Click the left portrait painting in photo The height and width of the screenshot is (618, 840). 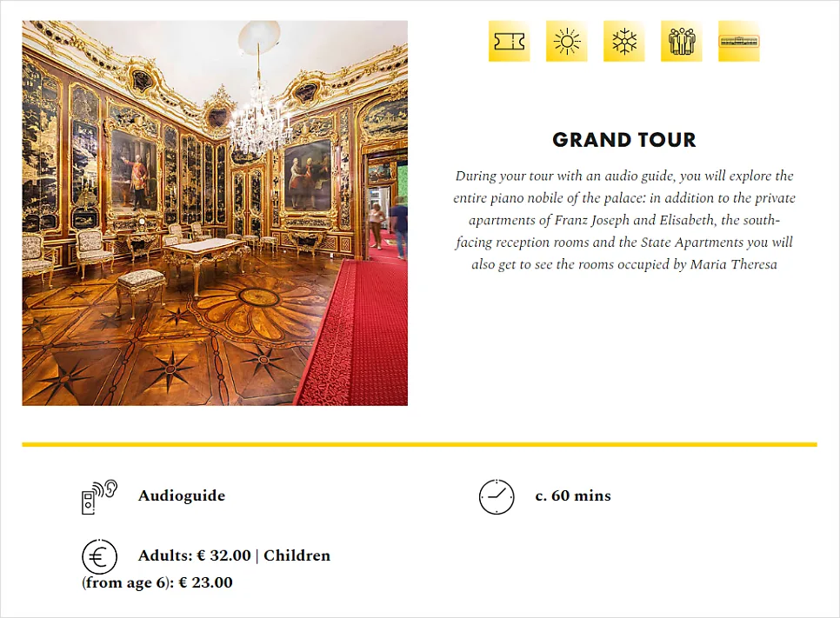134,169
